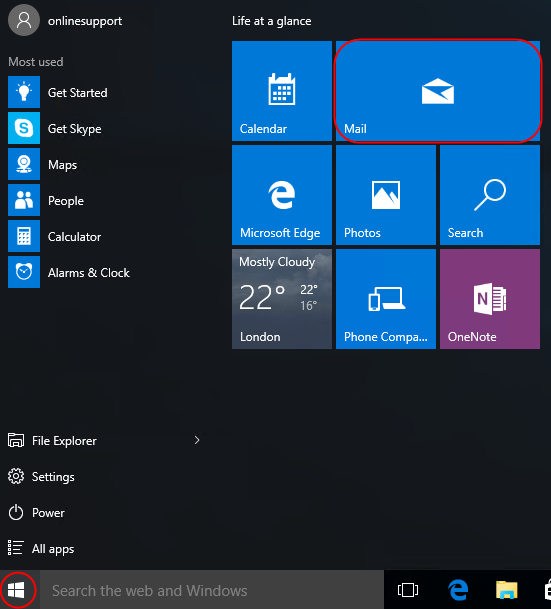Click the Maps label
551x609 pixels.
point(63,165)
